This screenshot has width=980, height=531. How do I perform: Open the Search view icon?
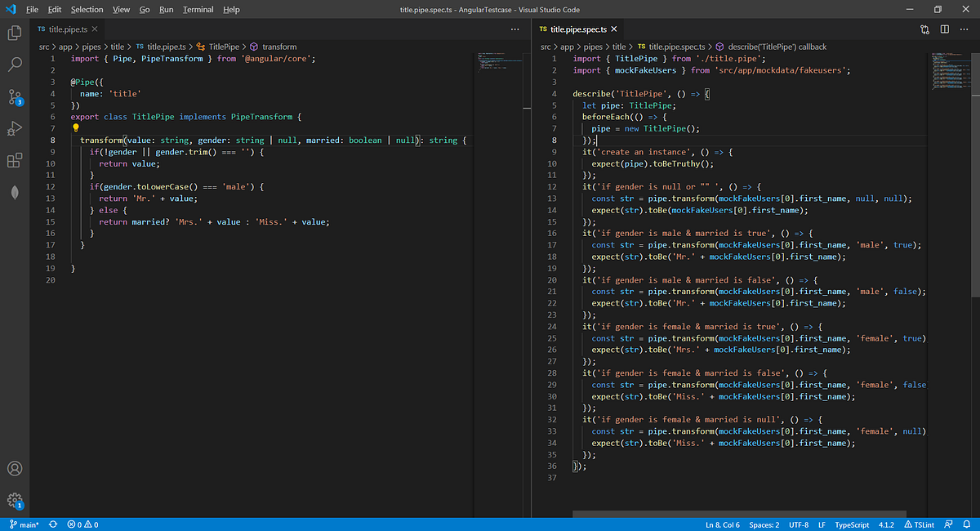click(x=15, y=65)
